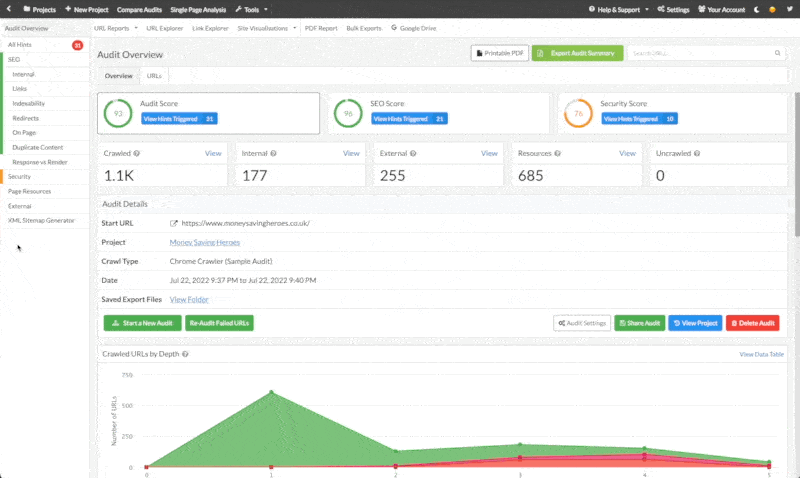Image resolution: width=800 pixels, height=478 pixels.
Task: Open the Money Saving Heroes project link
Action: tap(204, 242)
